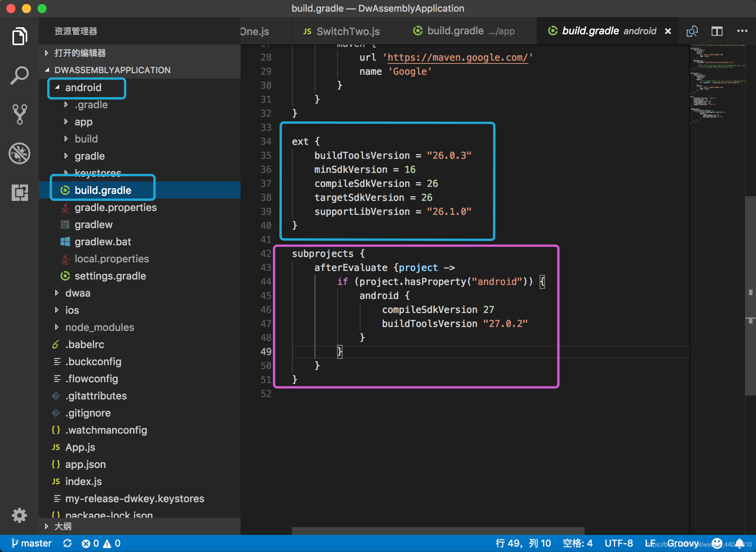Image resolution: width=756 pixels, height=552 pixels.
Task: Expand the dwaa folder
Action: pyautogui.click(x=140, y=293)
